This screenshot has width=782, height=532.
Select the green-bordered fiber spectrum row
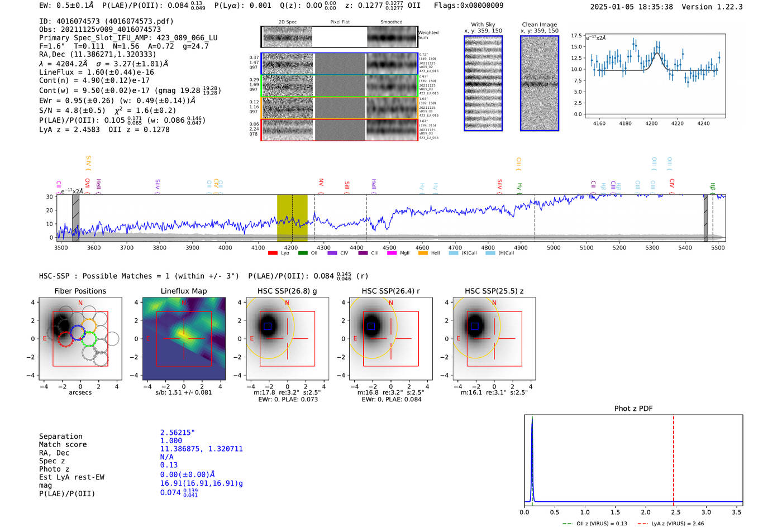pyautogui.click(x=339, y=85)
